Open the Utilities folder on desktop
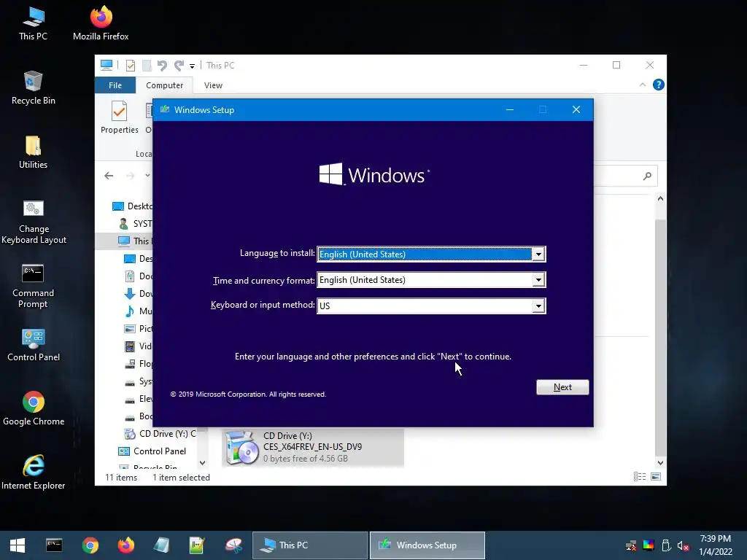 (x=33, y=152)
